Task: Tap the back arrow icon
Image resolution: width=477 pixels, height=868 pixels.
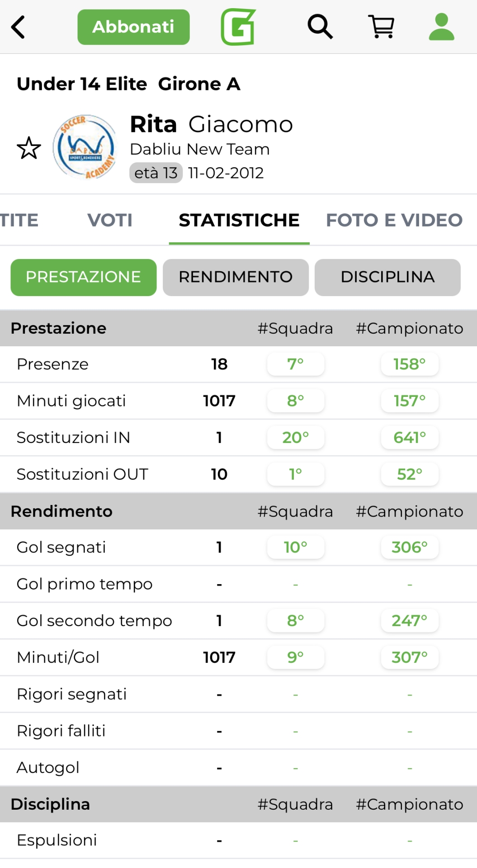Action: pyautogui.click(x=18, y=27)
